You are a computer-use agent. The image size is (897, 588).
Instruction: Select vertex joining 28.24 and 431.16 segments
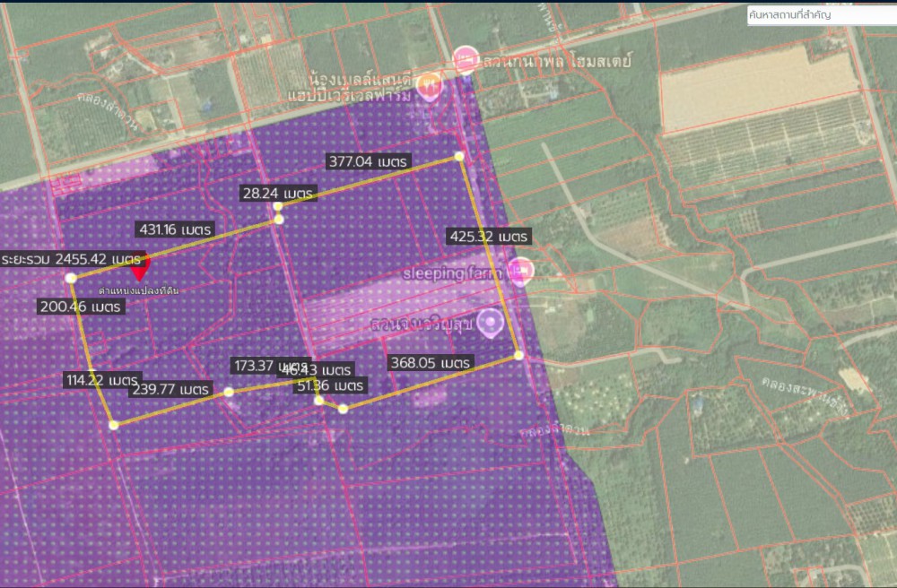[279, 220]
